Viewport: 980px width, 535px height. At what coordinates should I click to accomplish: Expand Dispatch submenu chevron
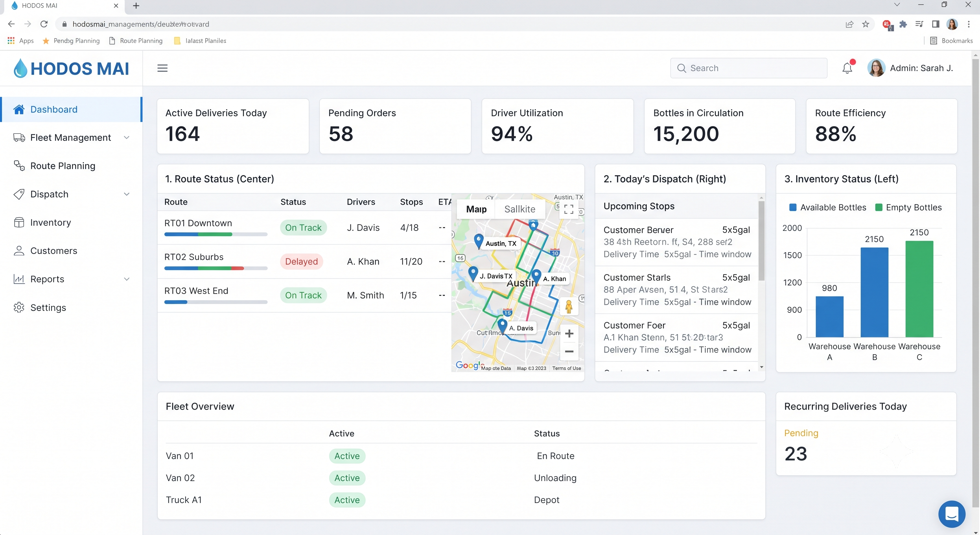[x=127, y=194]
